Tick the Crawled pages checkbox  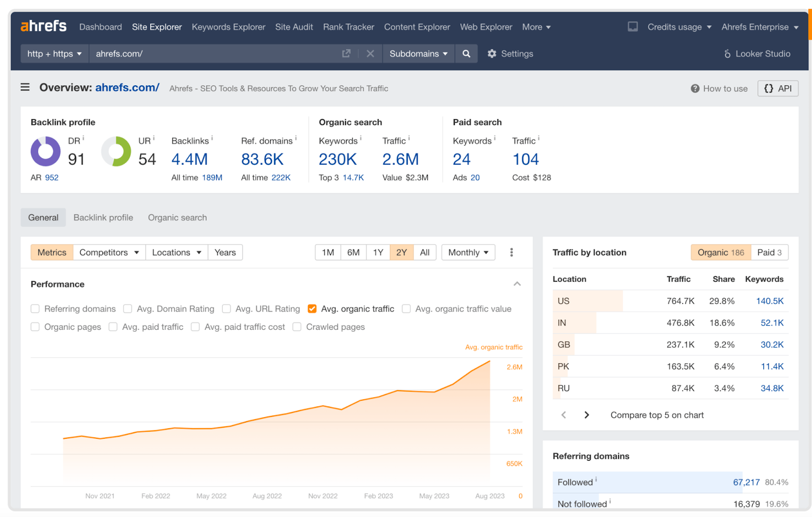point(297,327)
